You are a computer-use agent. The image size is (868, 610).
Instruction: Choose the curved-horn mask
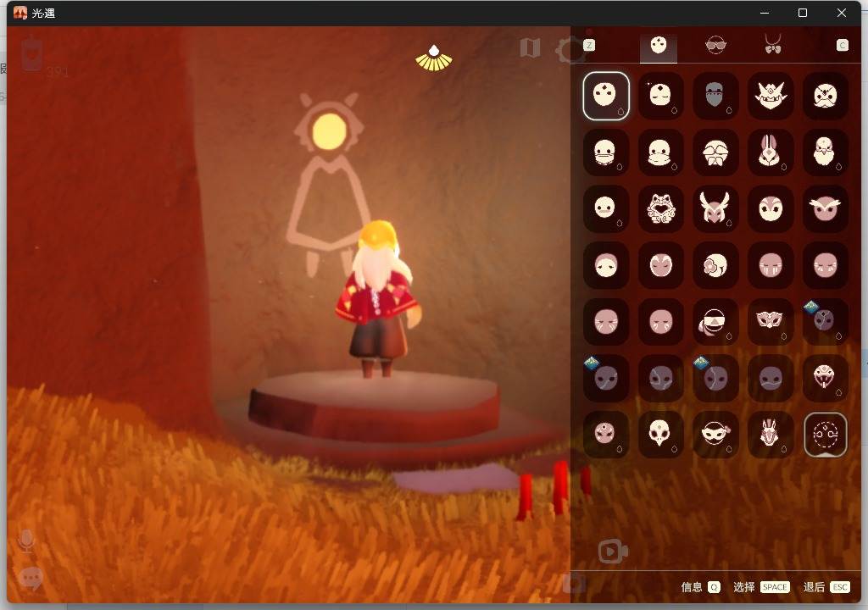tap(715, 208)
